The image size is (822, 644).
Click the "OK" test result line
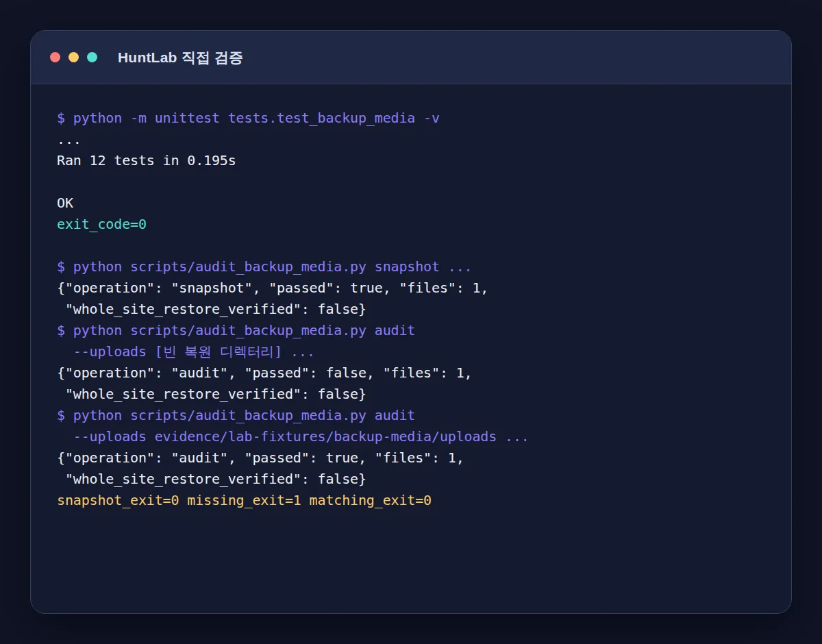pyautogui.click(x=65, y=203)
